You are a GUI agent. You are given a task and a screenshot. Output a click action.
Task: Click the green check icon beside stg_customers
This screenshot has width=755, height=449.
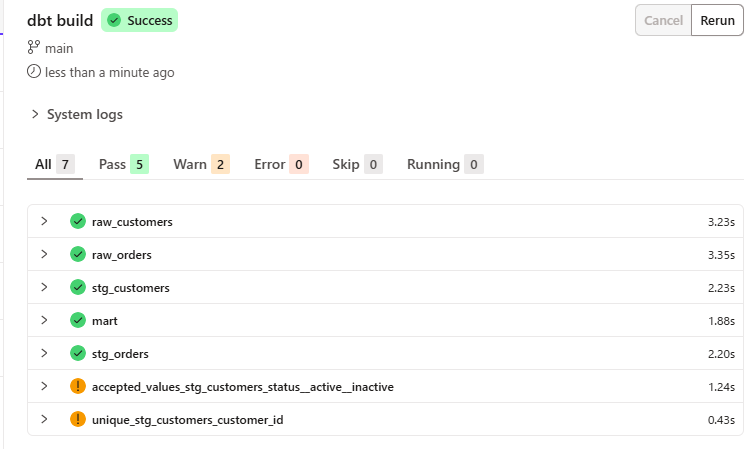[x=78, y=287]
